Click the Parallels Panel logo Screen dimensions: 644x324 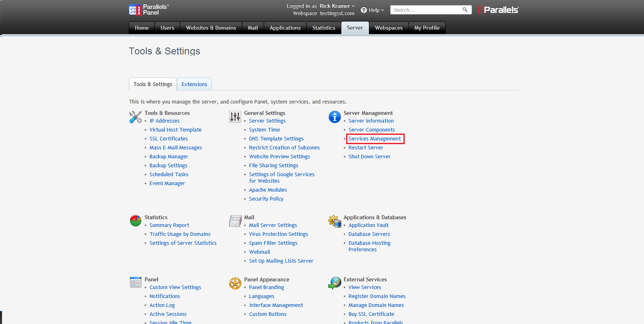(149, 10)
